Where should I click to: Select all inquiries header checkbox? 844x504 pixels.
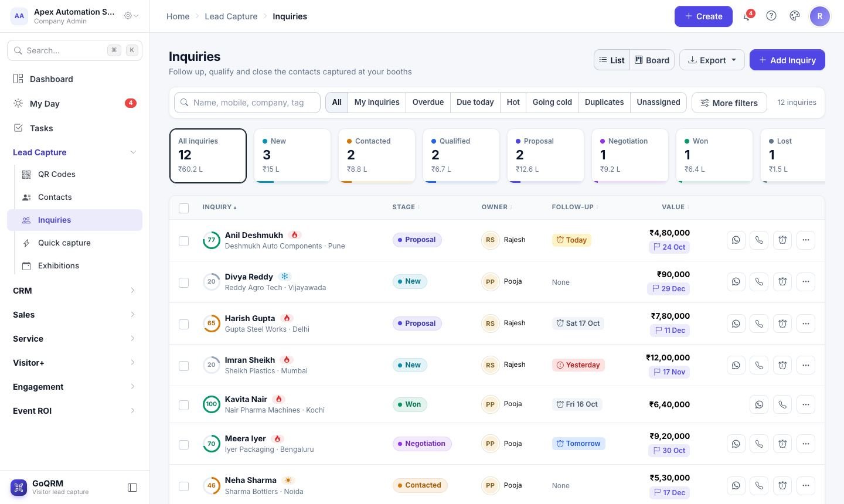click(x=184, y=208)
